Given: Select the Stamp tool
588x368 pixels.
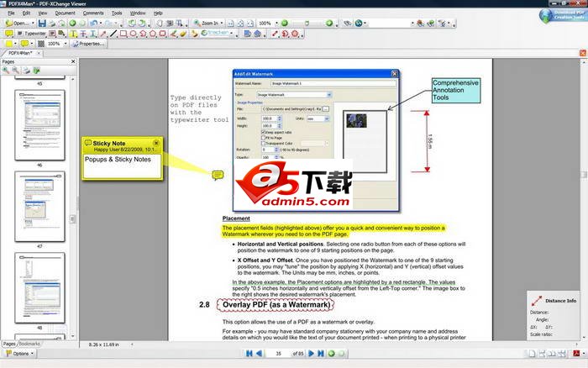Looking at the screenshot, I should pos(194,34).
